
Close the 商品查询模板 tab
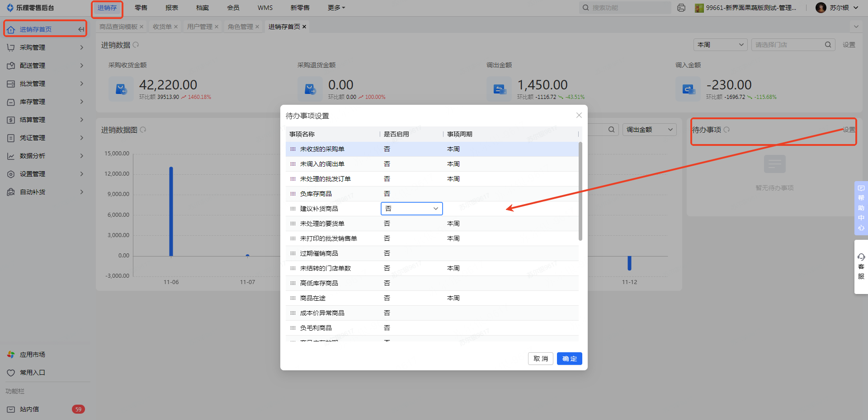[x=142, y=27]
